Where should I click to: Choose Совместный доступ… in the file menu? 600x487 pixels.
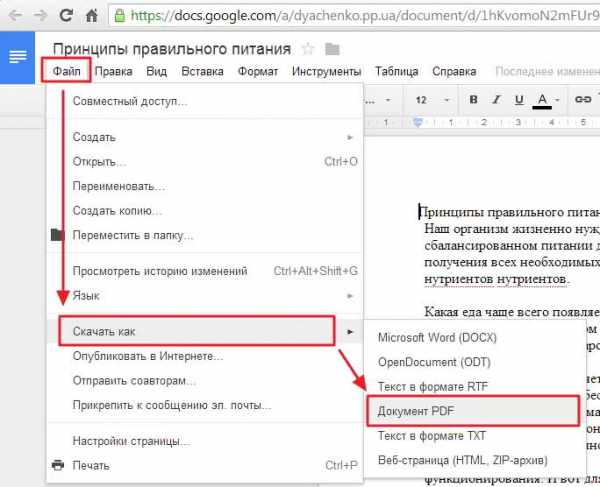click(205, 101)
